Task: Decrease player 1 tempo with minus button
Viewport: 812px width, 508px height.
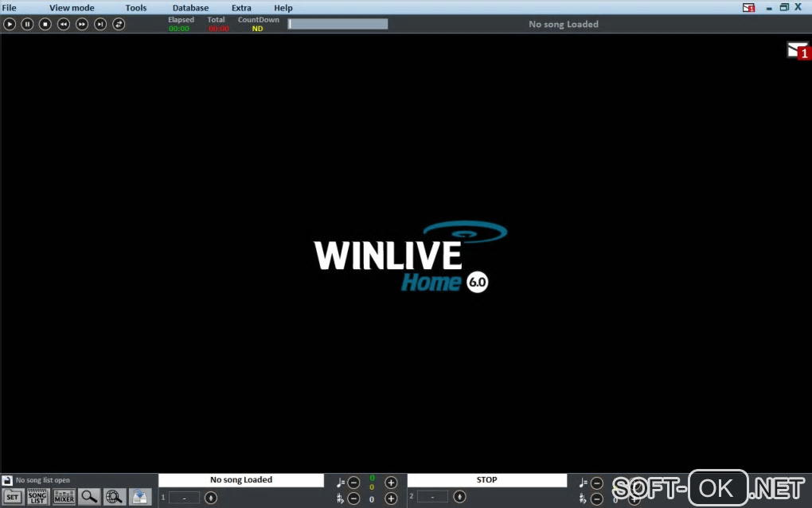Action: click(353, 483)
